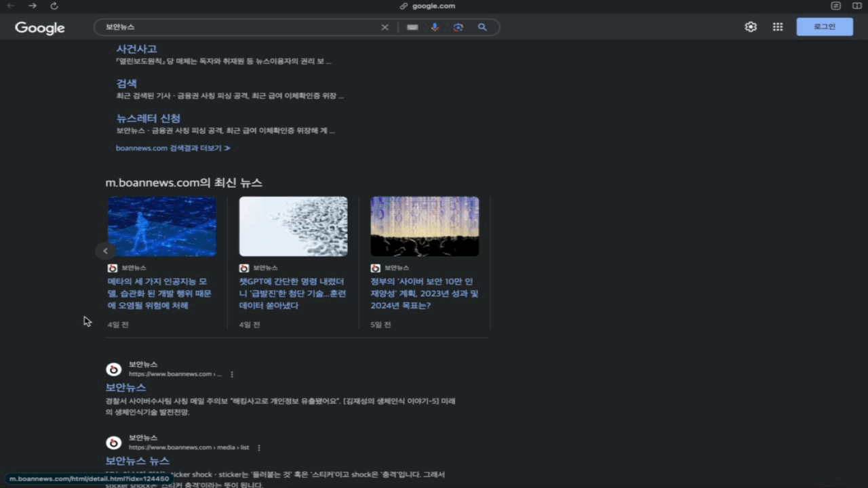Expand boannews.com 검색결과 더보기
The height and width of the screenshot is (488, 868).
click(x=173, y=148)
